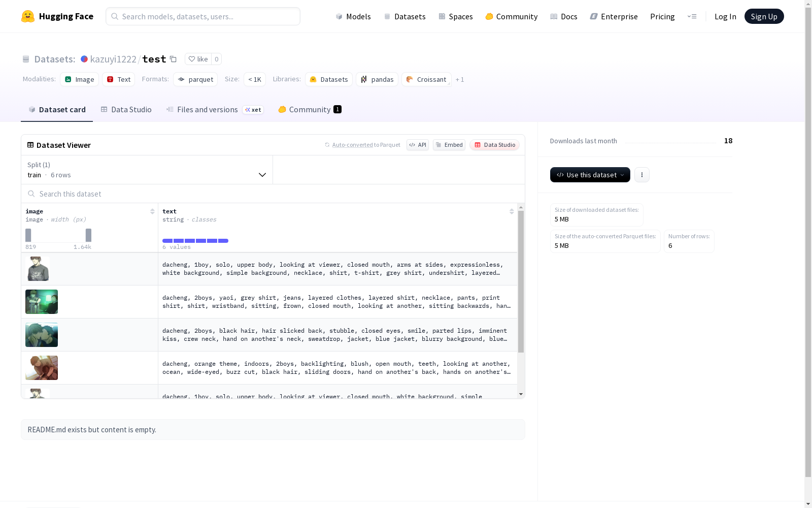Viewport: 812px width, 508px height.
Task: Click the 819 width histogram bar
Action: point(28,235)
